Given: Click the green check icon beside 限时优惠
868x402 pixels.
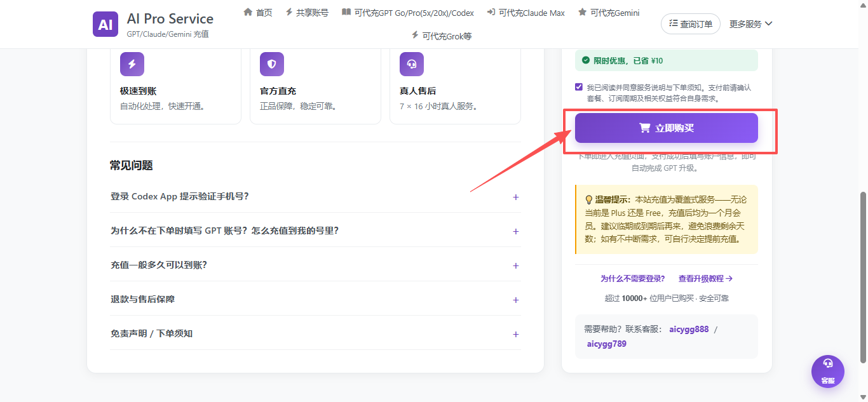Looking at the screenshot, I should pos(586,60).
